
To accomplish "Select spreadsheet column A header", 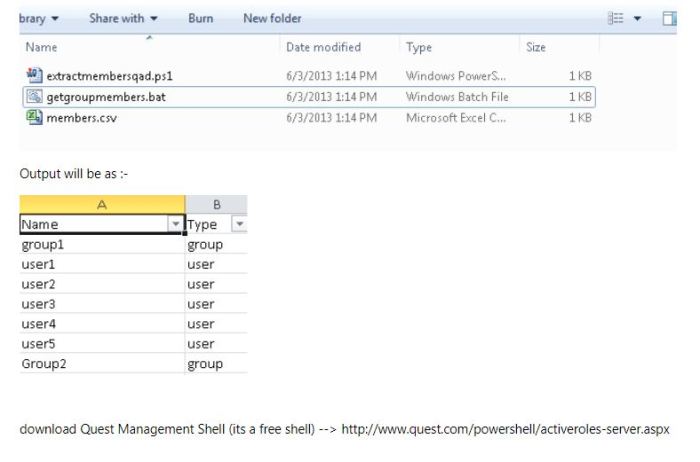I will [102, 204].
